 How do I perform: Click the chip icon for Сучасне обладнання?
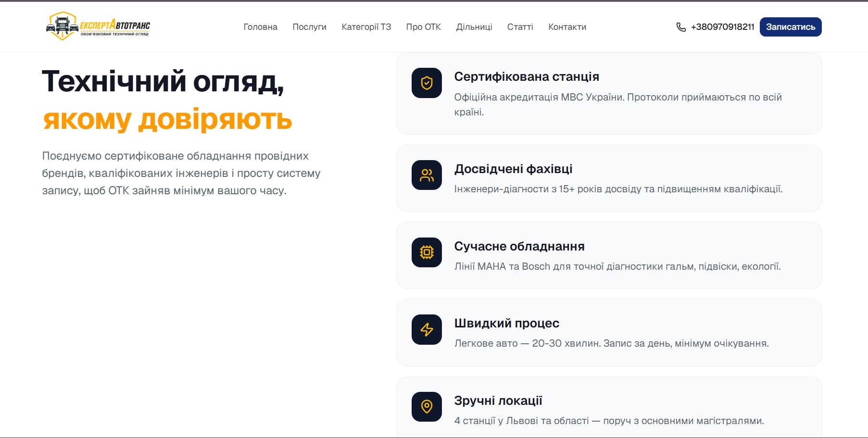point(427,252)
